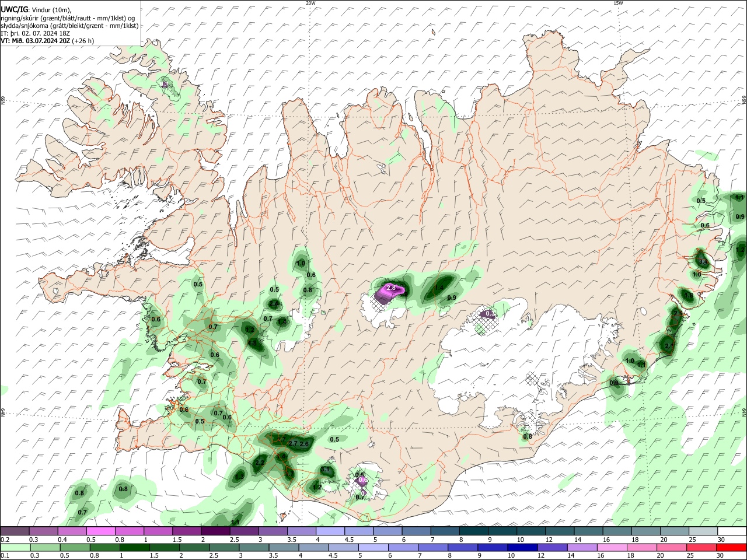Screen dimensions: 747x560
Task: Click upper legend swatch starting at 10
Action: coord(530,531)
